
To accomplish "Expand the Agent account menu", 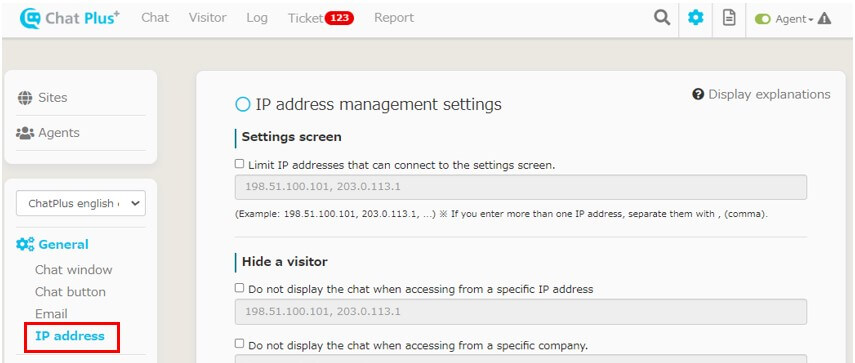I will (x=794, y=19).
